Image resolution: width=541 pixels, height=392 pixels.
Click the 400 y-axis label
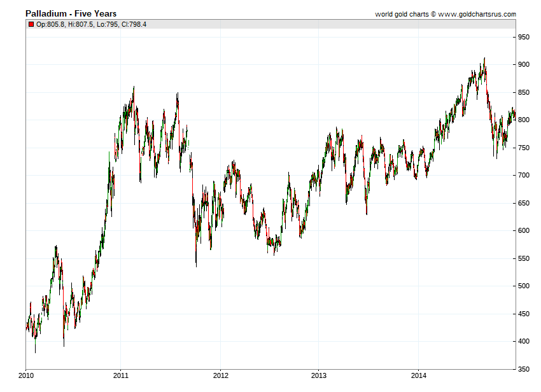pos(524,341)
